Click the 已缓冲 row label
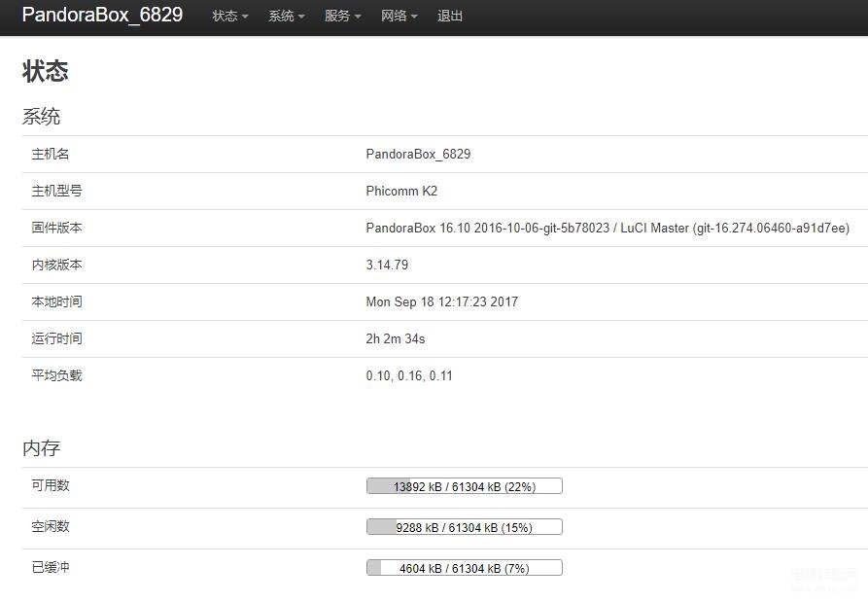868x602 pixels. point(51,568)
